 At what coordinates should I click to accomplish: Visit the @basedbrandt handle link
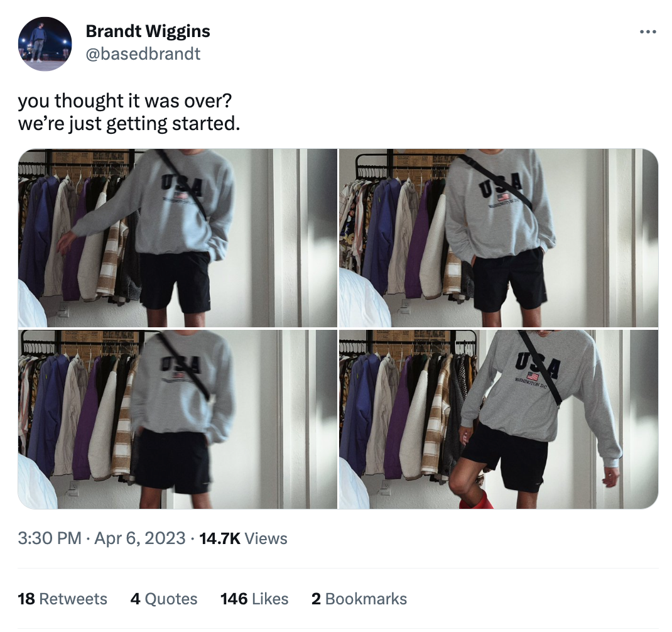point(143,54)
